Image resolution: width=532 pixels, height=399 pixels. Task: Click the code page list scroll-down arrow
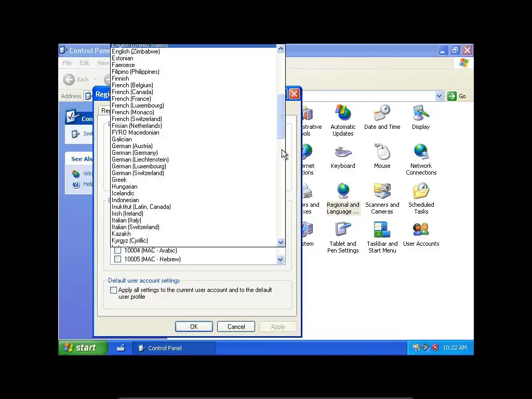280,260
